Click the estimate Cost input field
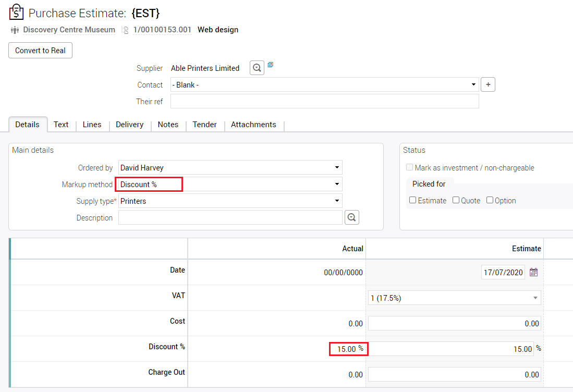 point(454,323)
